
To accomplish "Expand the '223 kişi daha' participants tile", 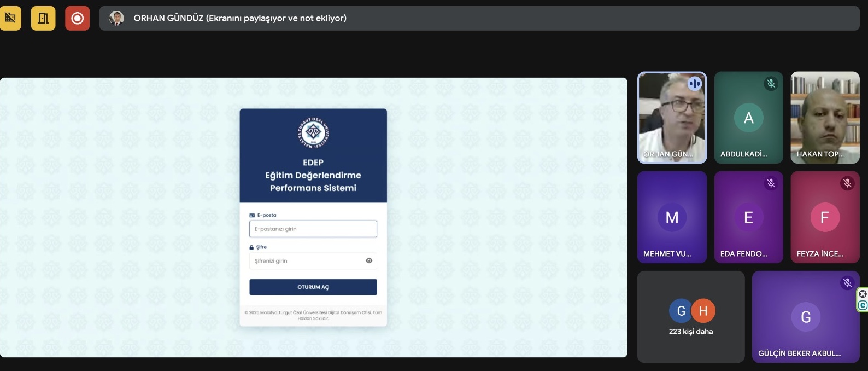I will pos(691,317).
